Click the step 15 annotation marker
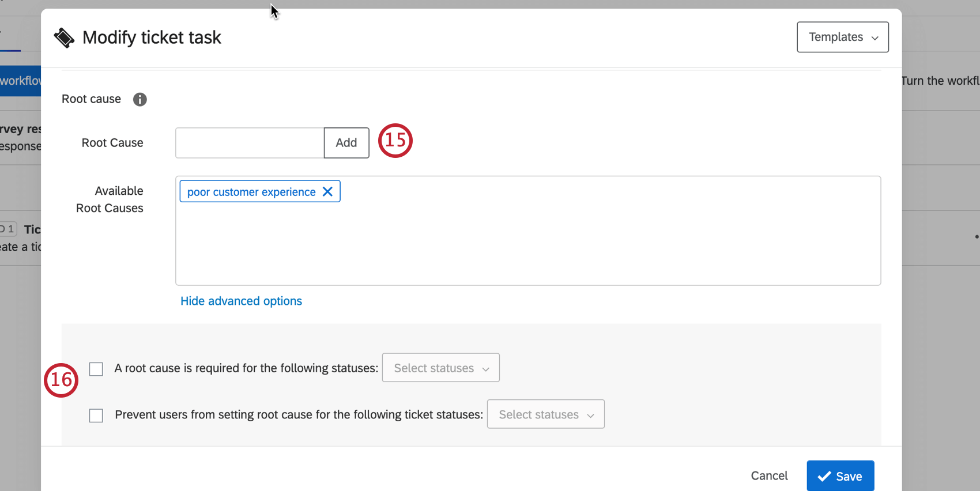This screenshot has width=980, height=491. [x=395, y=140]
